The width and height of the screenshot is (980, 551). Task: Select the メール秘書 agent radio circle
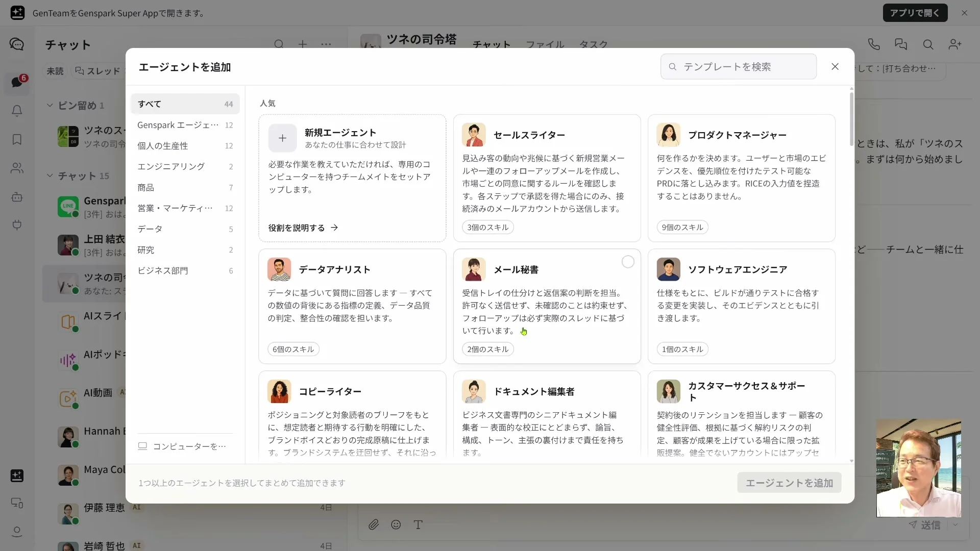[628, 262]
